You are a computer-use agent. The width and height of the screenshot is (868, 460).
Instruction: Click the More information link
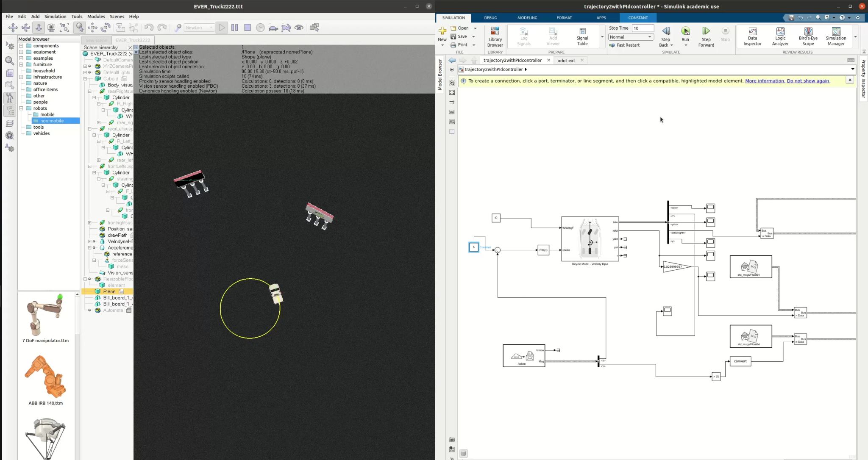point(765,80)
